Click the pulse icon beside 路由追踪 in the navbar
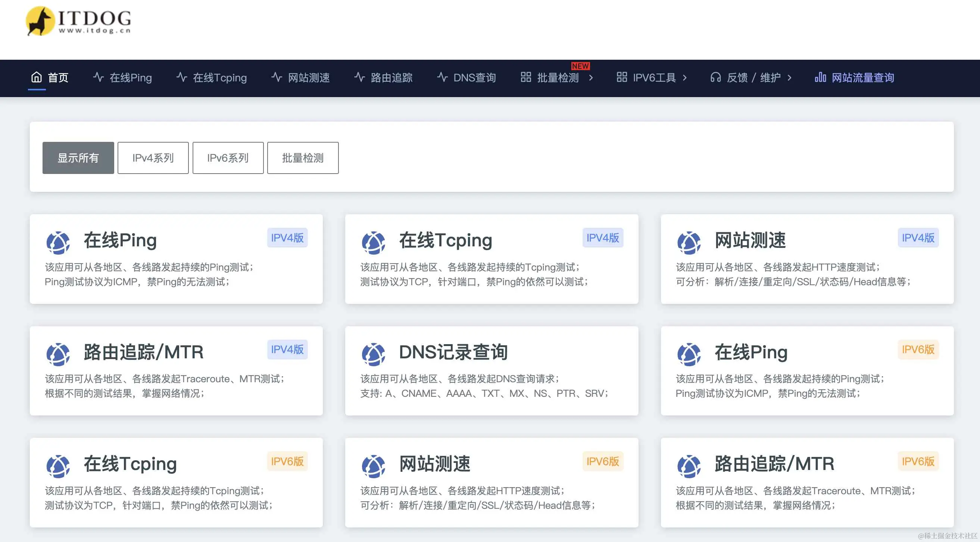This screenshot has width=980, height=542. (x=359, y=77)
